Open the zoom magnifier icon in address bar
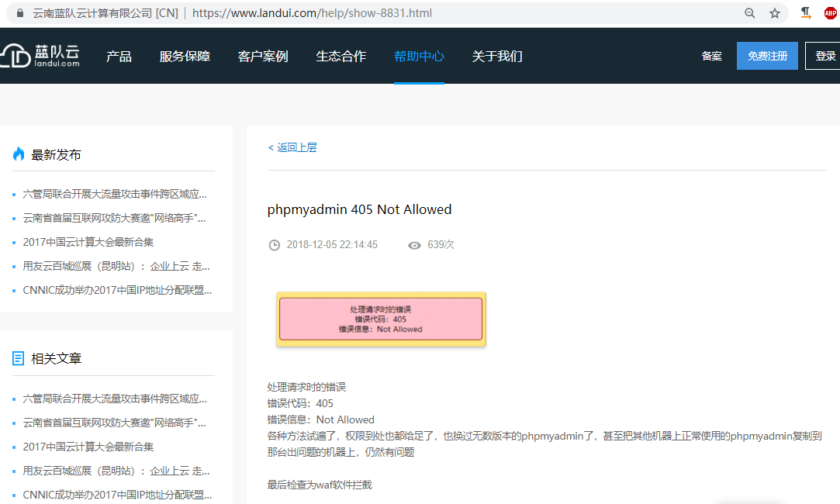The height and width of the screenshot is (504, 840). click(x=750, y=13)
